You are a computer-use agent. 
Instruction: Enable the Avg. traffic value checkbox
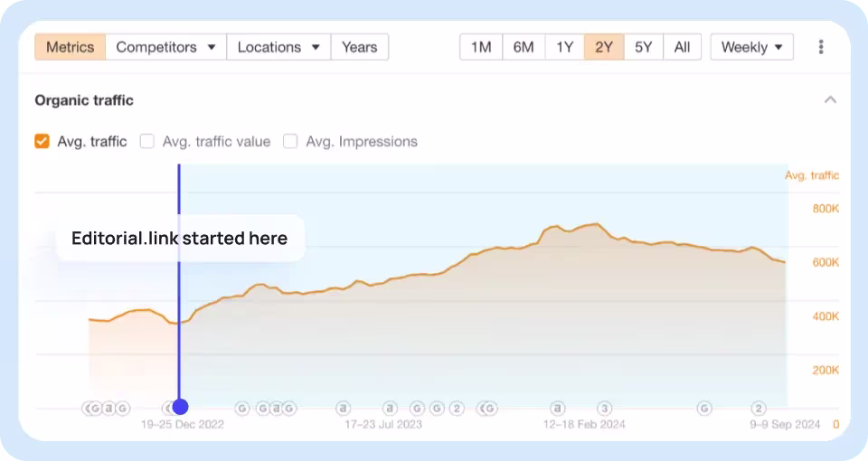tap(146, 142)
